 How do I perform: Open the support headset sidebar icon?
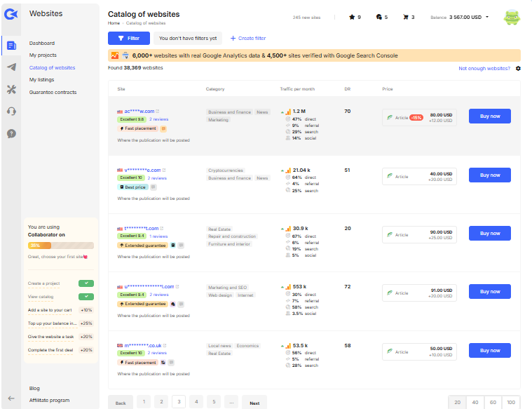[11, 111]
